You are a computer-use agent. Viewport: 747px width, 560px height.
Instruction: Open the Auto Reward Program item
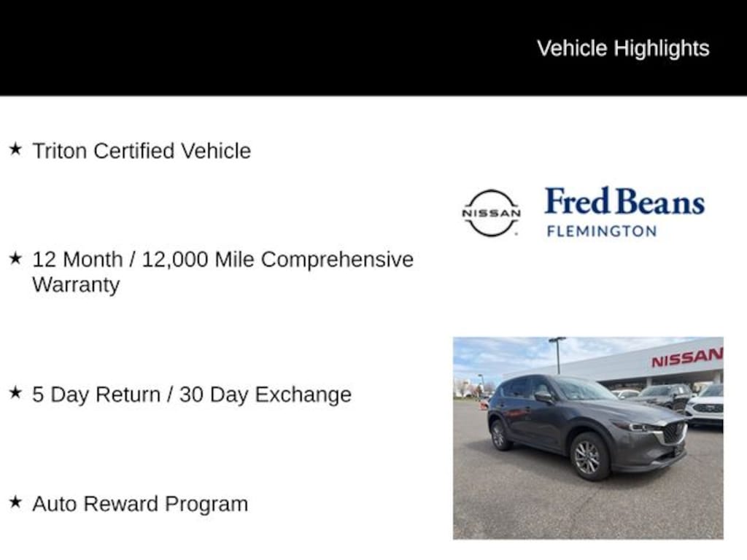pyautogui.click(x=140, y=504)
